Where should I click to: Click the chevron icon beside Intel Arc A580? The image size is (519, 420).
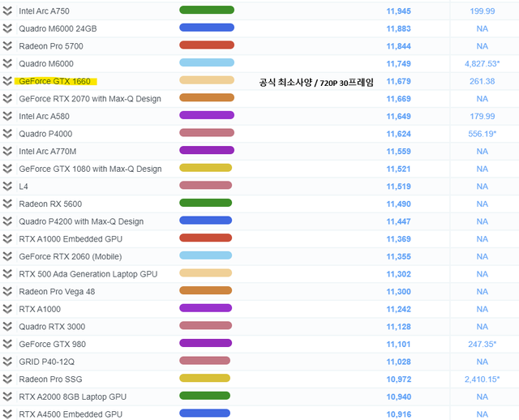point(8,116)
